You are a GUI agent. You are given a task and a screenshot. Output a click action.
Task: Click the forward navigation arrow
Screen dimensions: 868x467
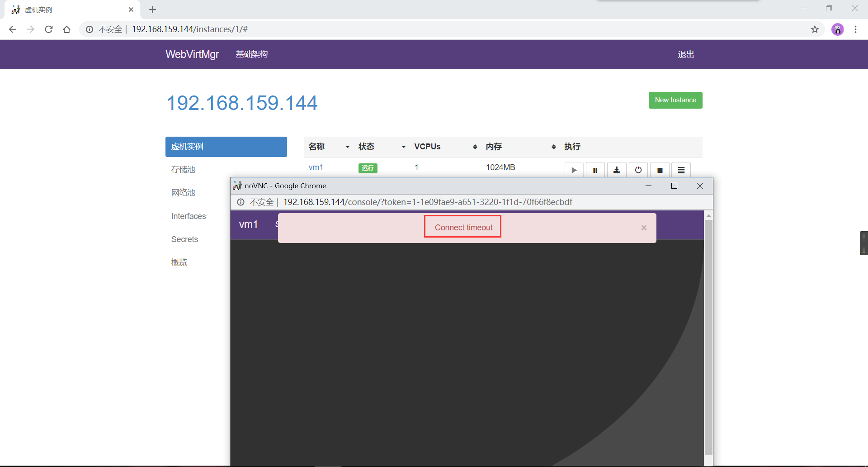tap(30, 29)
